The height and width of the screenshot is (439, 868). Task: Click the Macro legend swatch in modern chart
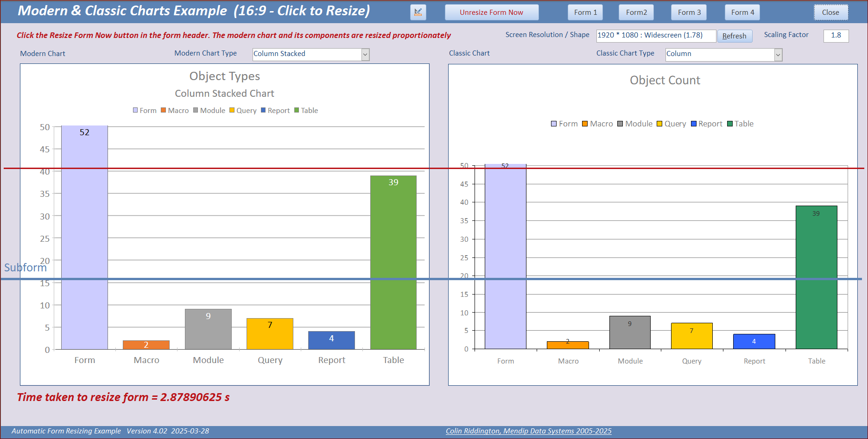tap(164, 110)
